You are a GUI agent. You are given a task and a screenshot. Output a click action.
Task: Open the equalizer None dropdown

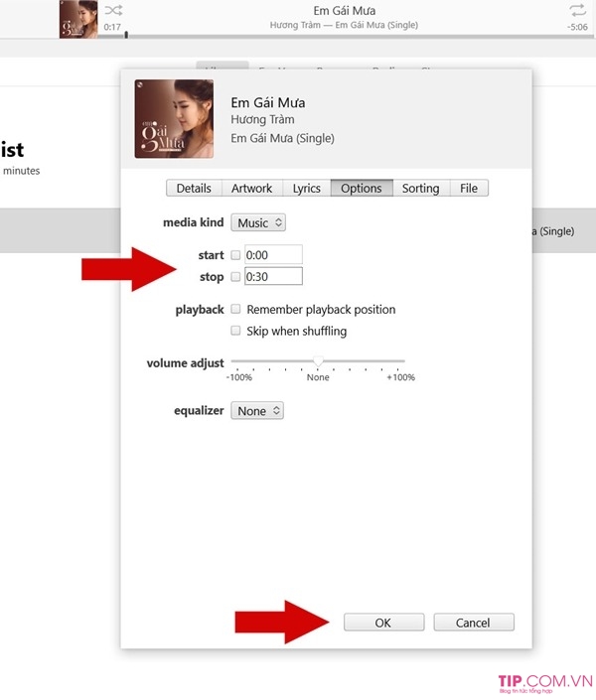click(x=257, y=411)
